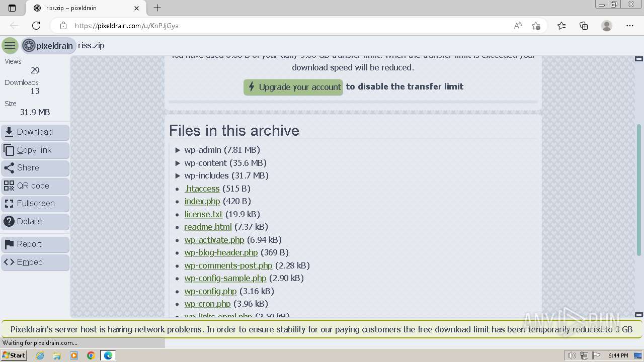
Task: Open the wp-comments-post.php link
Action: pyautogui.click(x=228, y=265)
